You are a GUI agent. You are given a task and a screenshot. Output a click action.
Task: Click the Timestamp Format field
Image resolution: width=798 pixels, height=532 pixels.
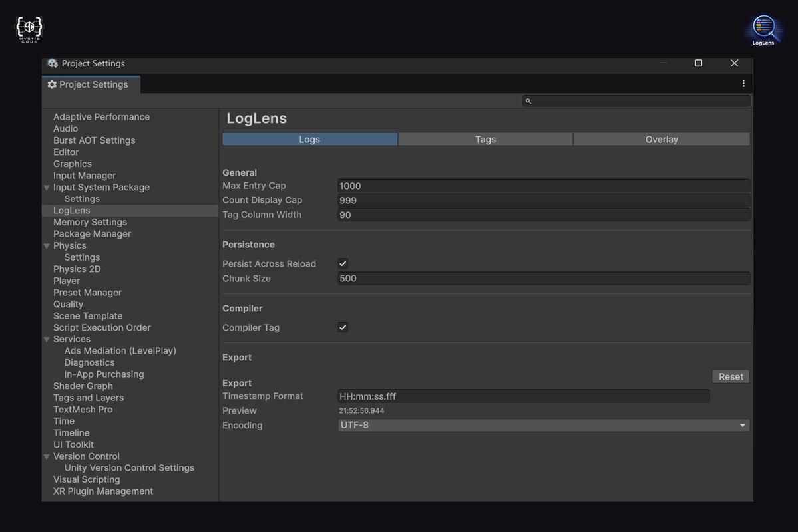[x=523, y=396]
